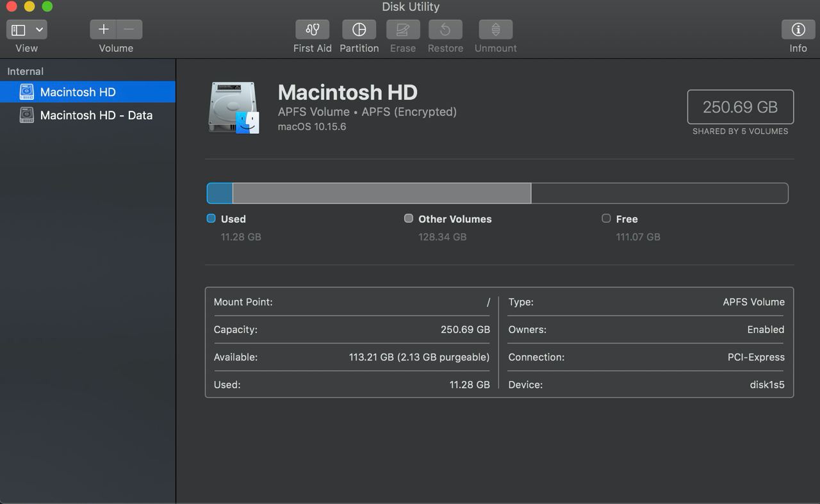The height and width of the screenshot is (504, 820).
Task: Delete volume using the minus button
Action: [129, 29]
